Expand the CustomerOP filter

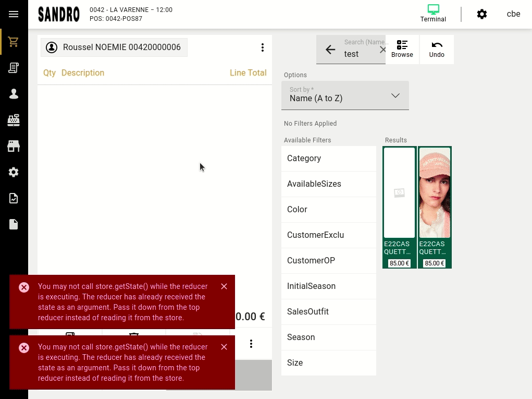(328, 260)
